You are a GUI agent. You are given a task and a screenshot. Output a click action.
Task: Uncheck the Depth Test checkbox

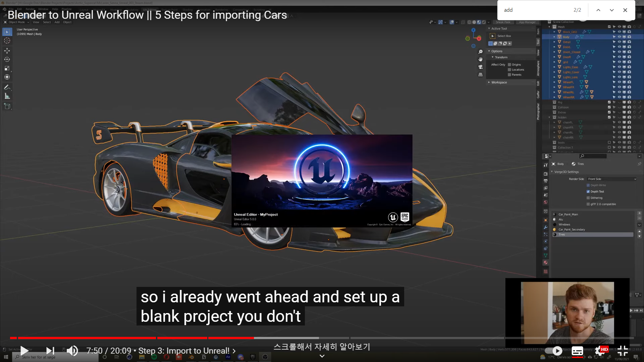pos(588,192)
